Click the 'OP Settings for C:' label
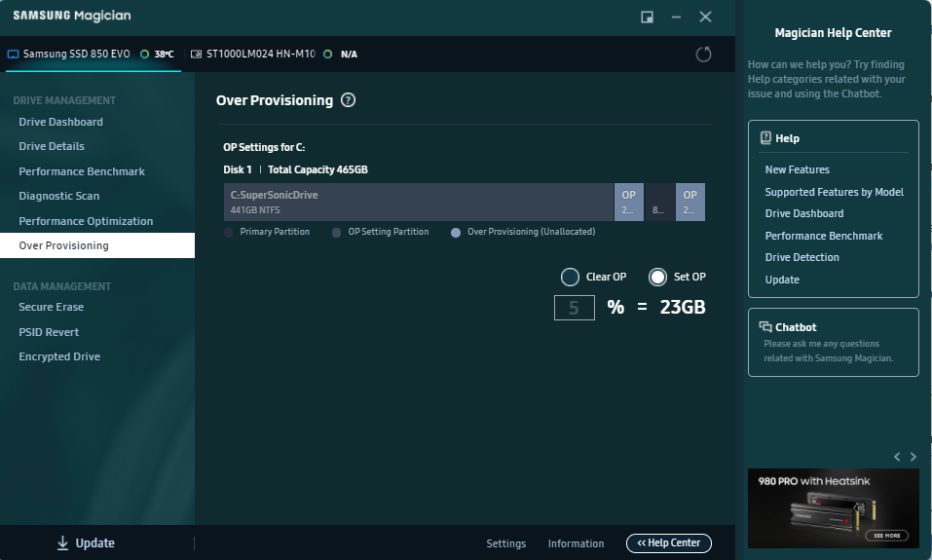This screenshot has height=560, width=932. coord(264,147)
